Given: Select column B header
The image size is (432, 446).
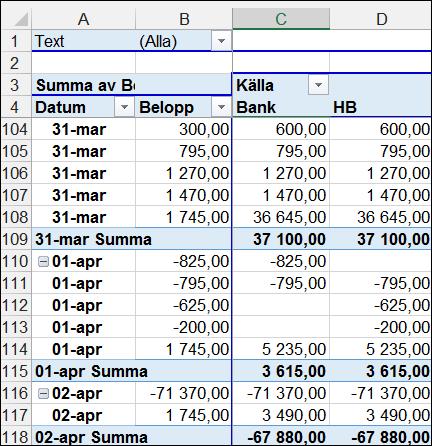Looking at the screenshot, I should point(184,19).
